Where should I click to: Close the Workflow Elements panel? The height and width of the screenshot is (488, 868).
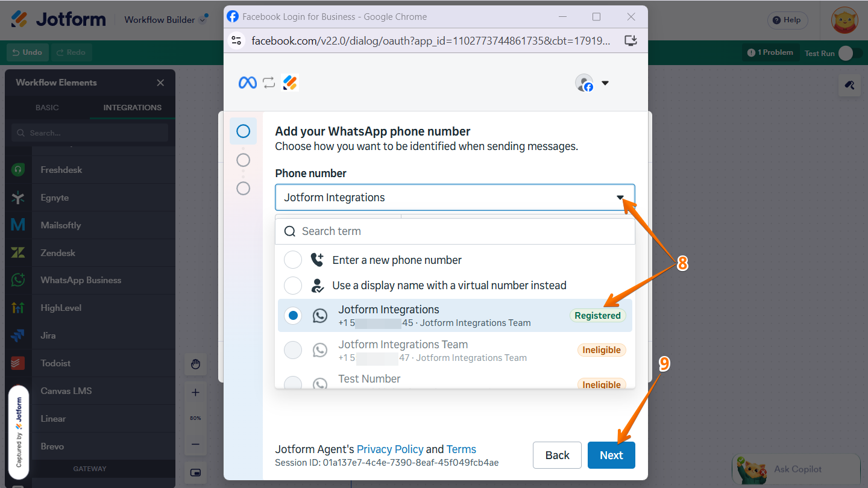pyautogui.click(x=160, y=83)
